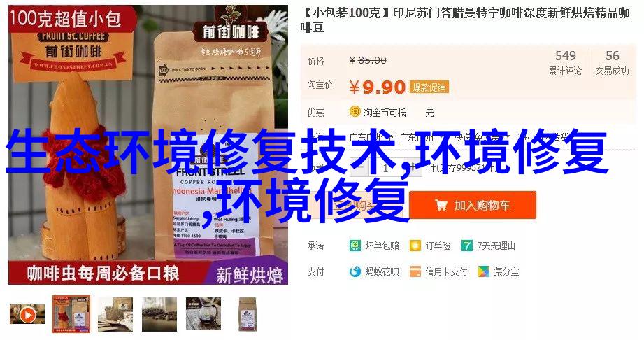Select the second coffee bag thumbnail
Image resolution: width=644 pixels, height=340 pixels.
pyautogui.click(x=71, y=314)
